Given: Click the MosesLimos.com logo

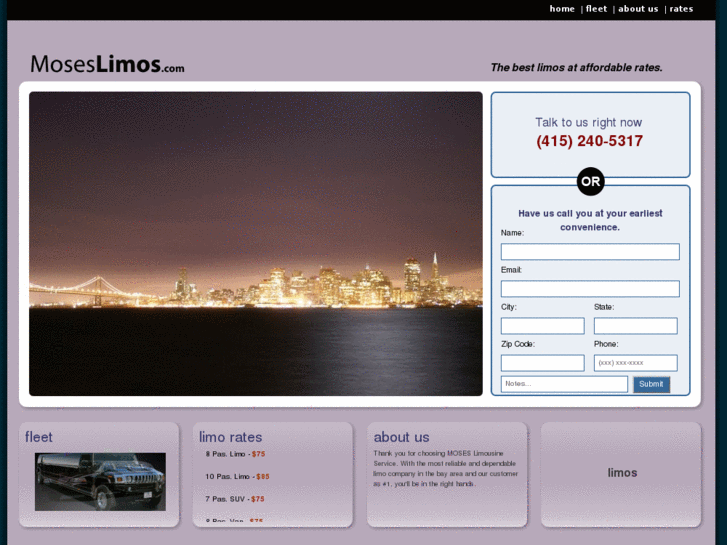Looking at the screenshot, I should click(107, 64).
